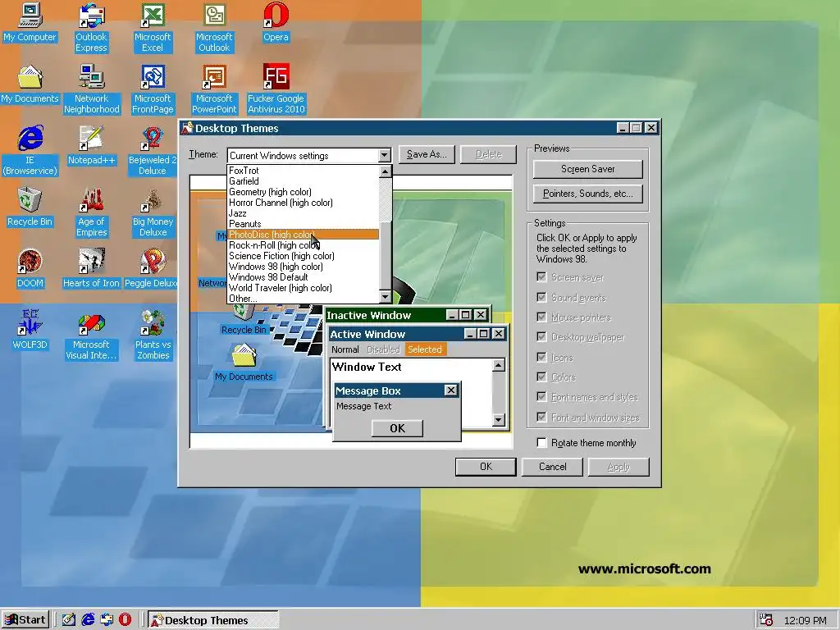Open Microsoft Outlook desktop shortcut

[x=214, y=28]
